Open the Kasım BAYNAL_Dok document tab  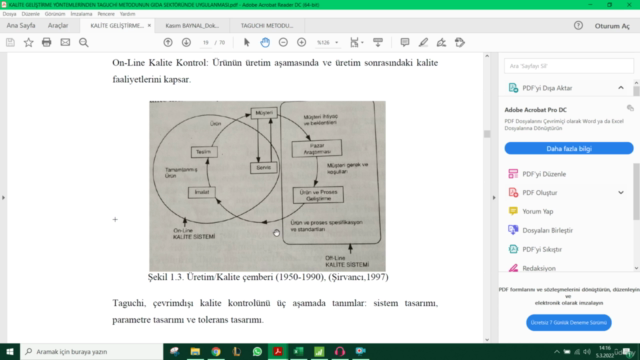point(192,25)
